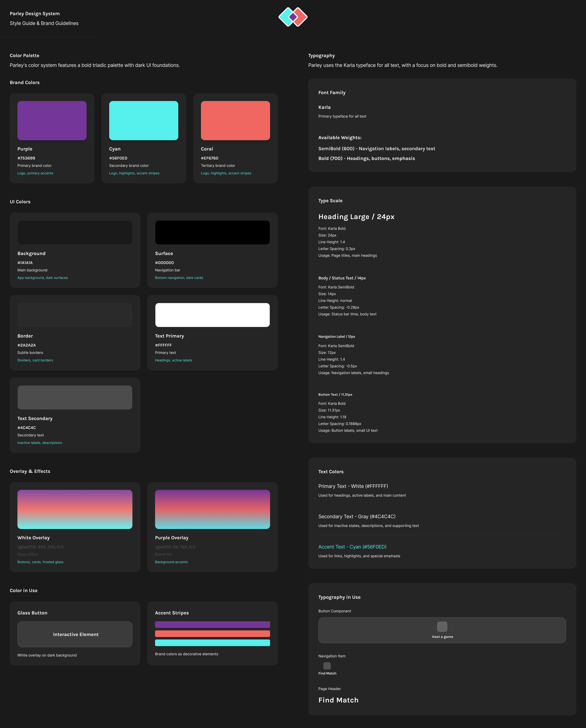Click the Text Secondary gray swatch
Image resolution: width=586 pixels, height=728 pixels.
[75, 397]
